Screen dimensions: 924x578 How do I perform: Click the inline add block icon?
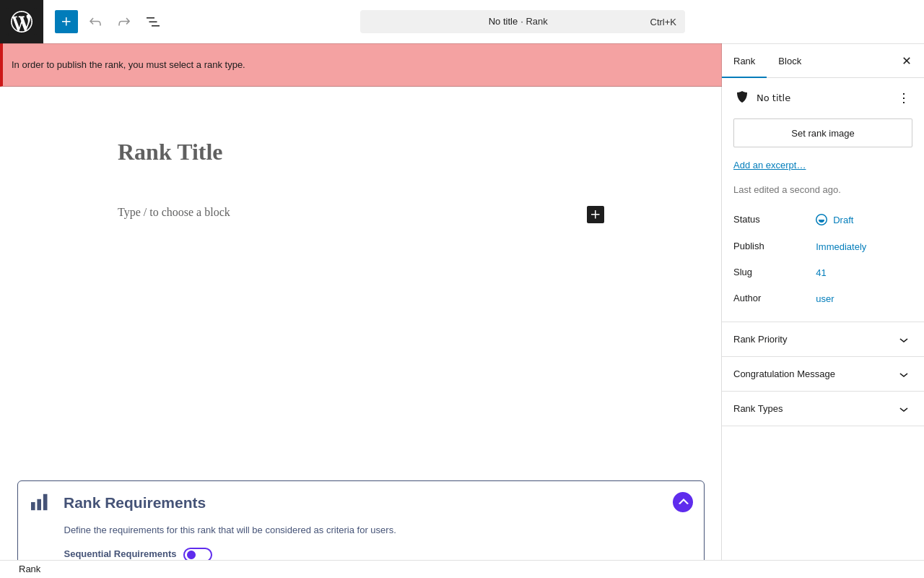tap(596, 215)
